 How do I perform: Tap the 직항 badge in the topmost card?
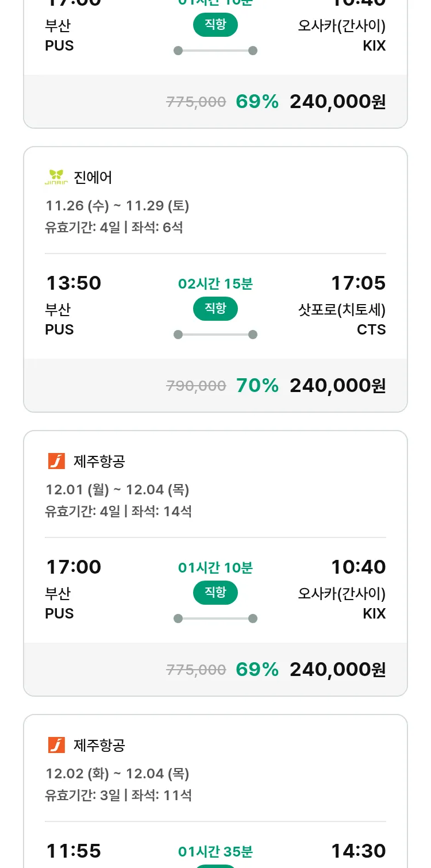coord(215,25)
